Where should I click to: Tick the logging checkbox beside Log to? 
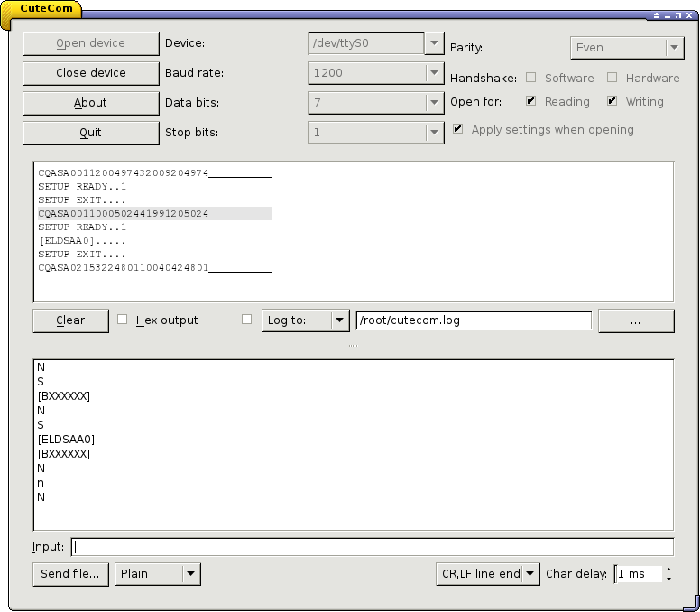[247, 320]
